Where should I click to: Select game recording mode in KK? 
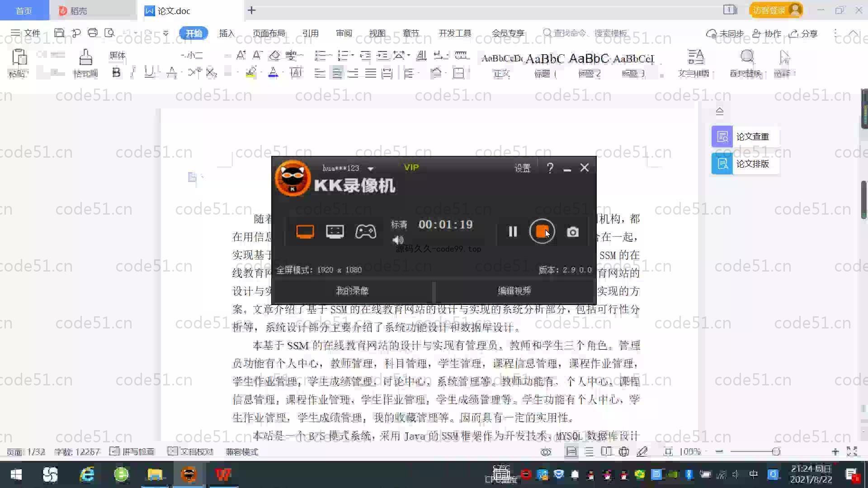365,232
